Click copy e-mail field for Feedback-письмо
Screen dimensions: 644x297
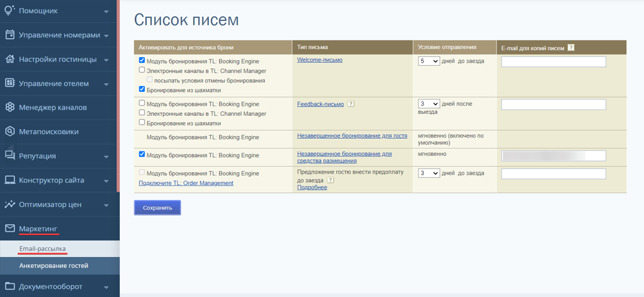point(553,104)
